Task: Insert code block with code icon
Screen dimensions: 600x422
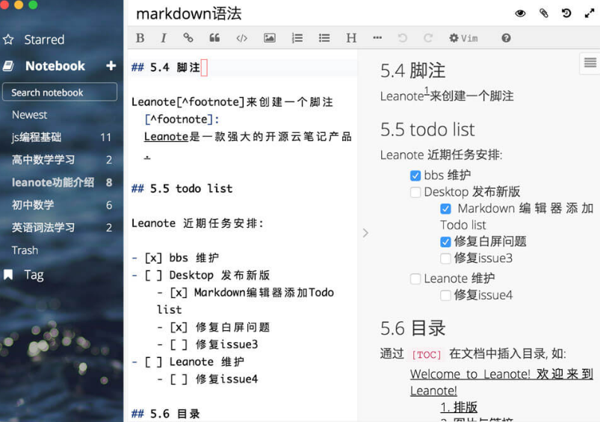Action: 241,38
